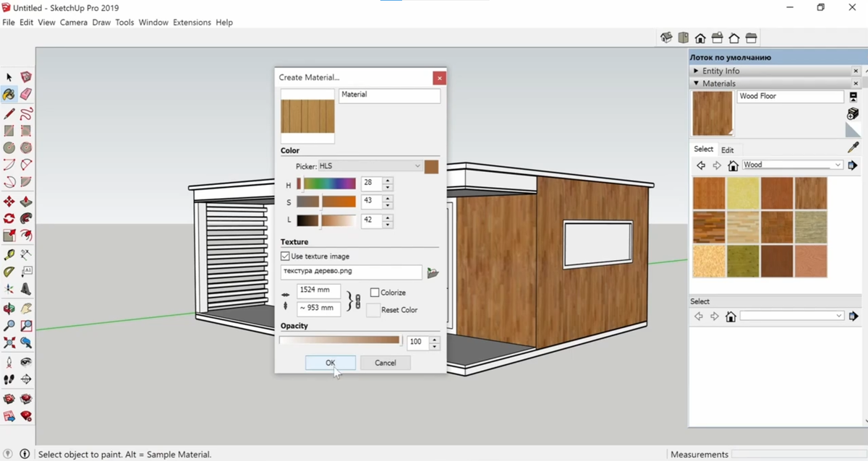Select the Tape Measure tool
The image size is (868, 461).
[x=9, y=254]
